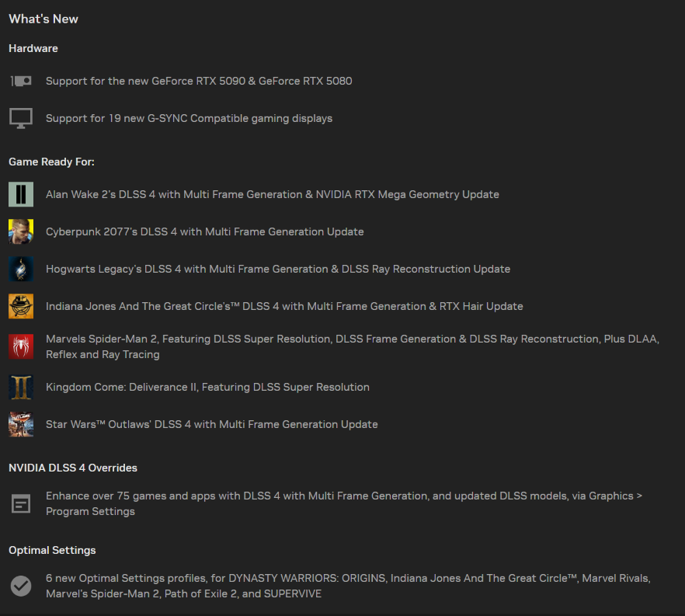The image size is (685, 616).
Task: Click the monitor icon beside G-SYNC displays
Action: tap(21, 118)
